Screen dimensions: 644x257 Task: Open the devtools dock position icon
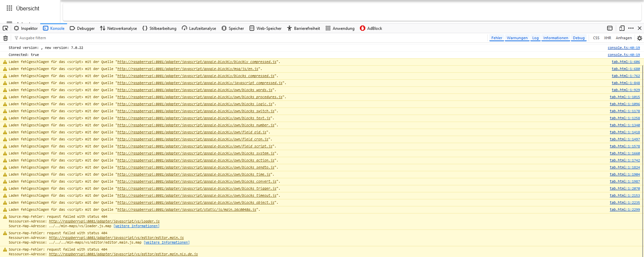[x=610, y=28]
